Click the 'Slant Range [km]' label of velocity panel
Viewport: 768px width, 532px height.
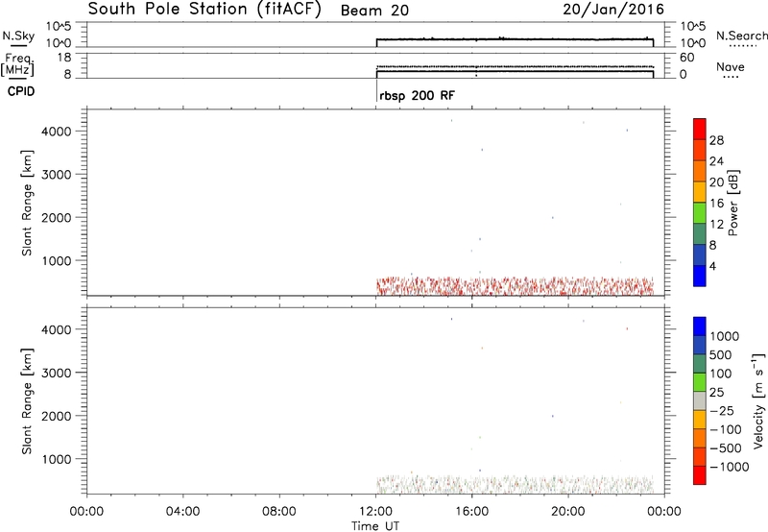27,401
